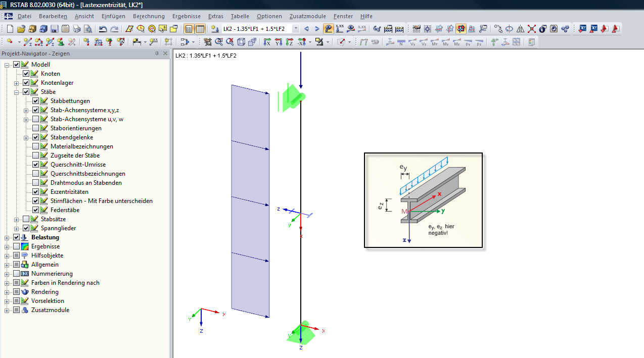The height and width of the screenshot is (358, 644).
Task: Click the py load result icon
Action: [468, 42]
